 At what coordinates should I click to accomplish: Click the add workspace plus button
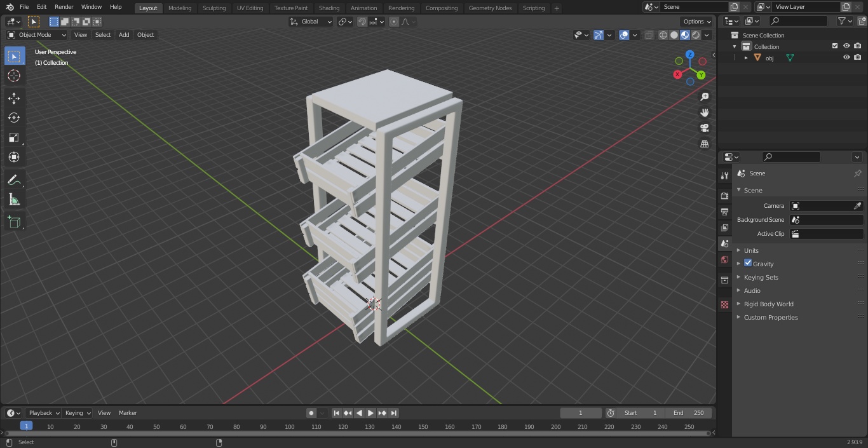[557, 8]
